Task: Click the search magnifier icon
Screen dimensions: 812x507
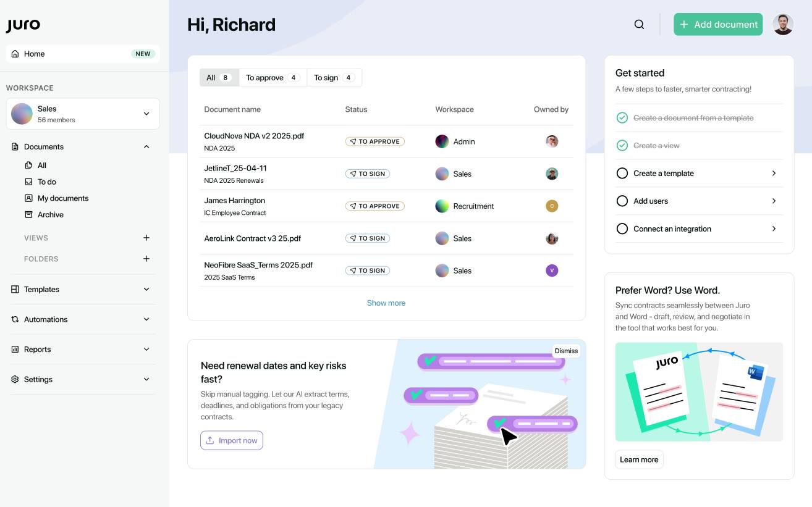Action: [639, 25]
